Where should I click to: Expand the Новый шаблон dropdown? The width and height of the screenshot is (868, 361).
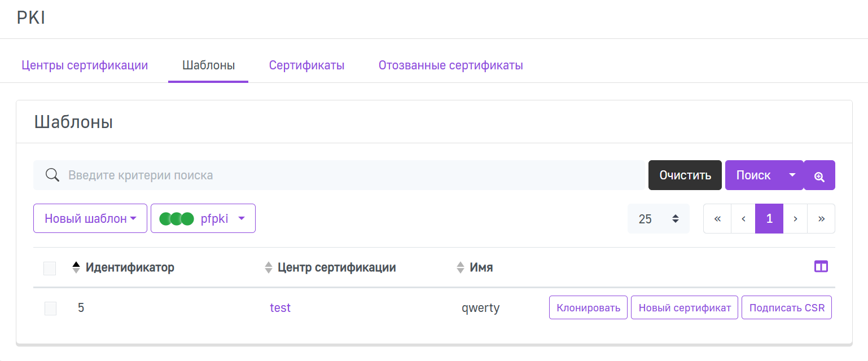click(x=90, y=218)
